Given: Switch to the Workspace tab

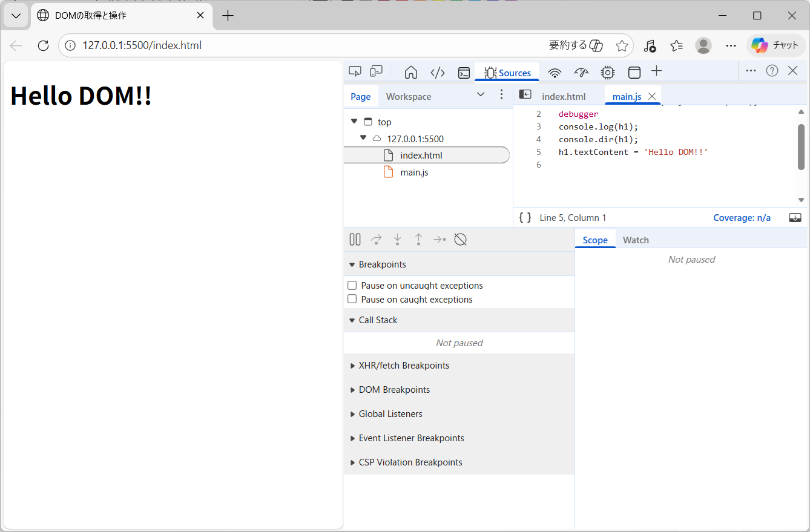Looking at the screenshot, I should 409,97.
